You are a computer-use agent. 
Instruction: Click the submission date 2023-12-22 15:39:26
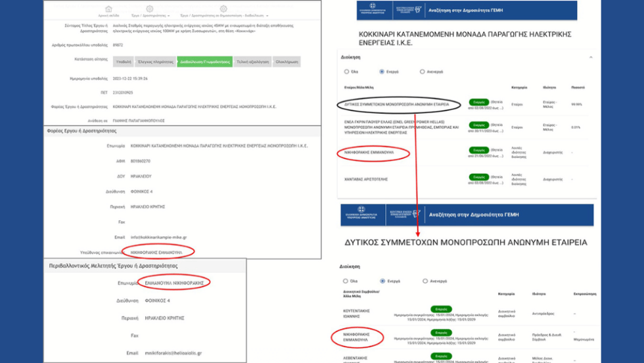click(130, 78)
